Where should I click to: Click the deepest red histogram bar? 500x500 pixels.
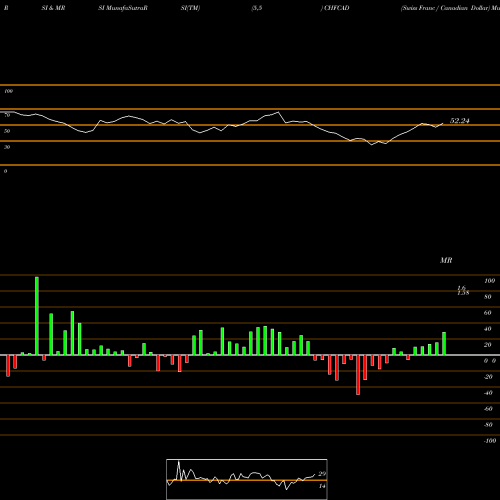tap(358, 375)
